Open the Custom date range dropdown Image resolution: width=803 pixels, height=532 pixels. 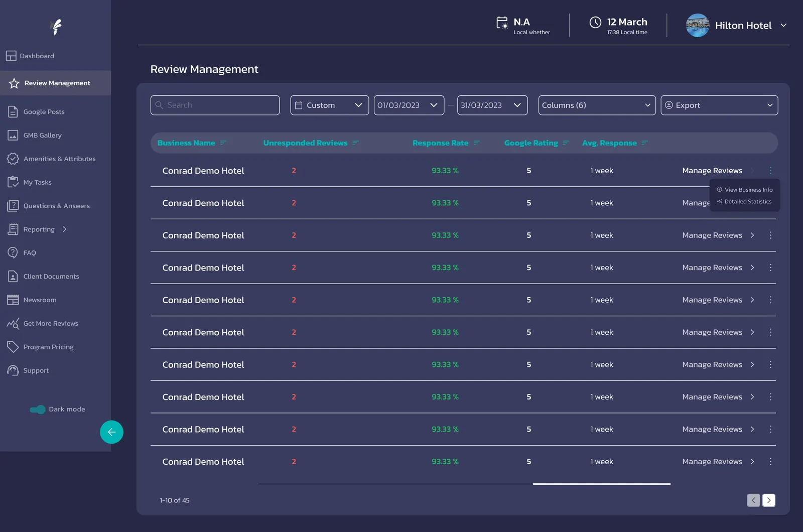[330, 105]
